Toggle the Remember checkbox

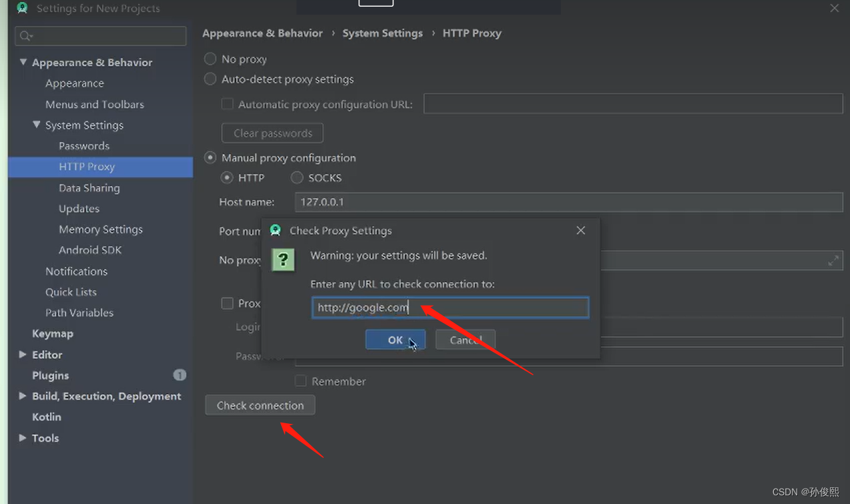point(300,381)
